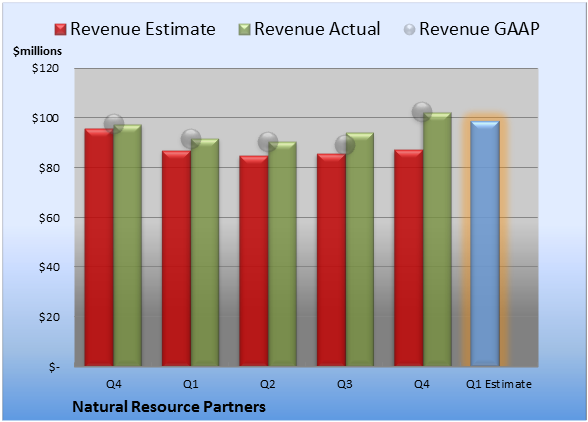This screenshot has height=422, width=588.
Task: Click the Q2 x-axis category label
Action: pyautogui.click(x=268, y=384)
